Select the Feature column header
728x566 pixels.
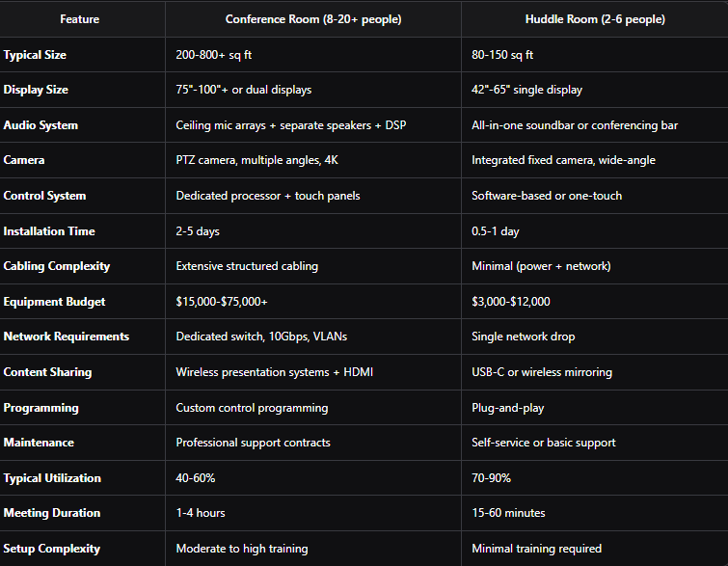coord(79,19)
